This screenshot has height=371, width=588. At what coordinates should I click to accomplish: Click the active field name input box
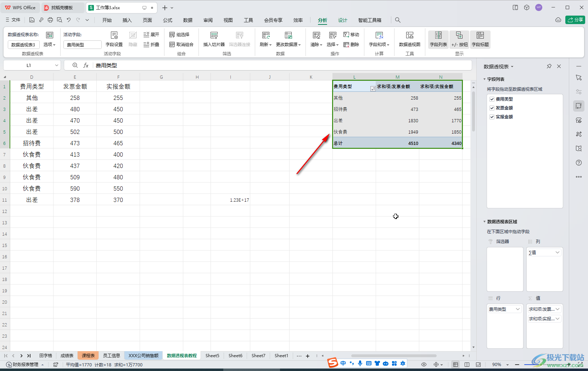pos(83,45)
